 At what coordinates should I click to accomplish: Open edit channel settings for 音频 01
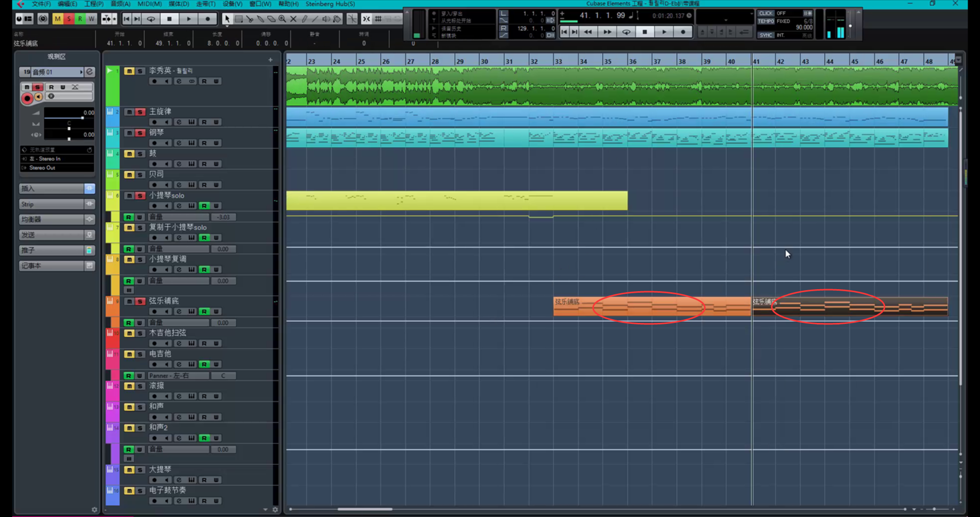coord(90,72)
